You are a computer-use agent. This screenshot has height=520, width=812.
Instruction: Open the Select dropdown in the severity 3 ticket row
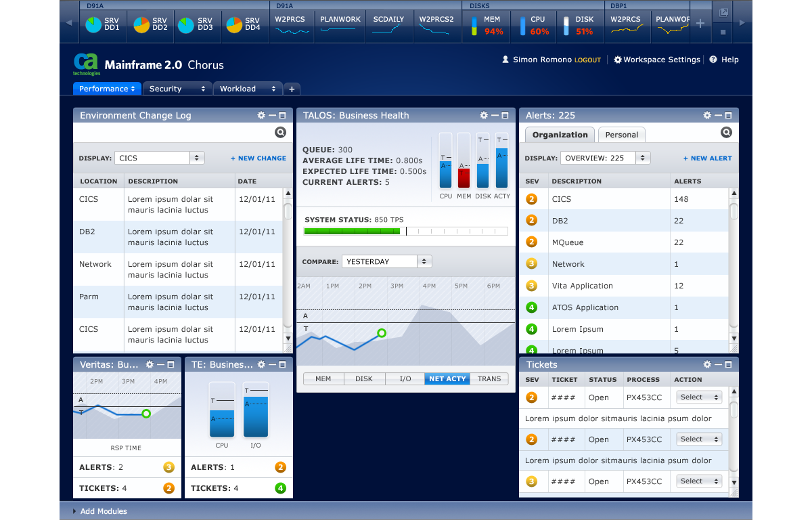point(699,481)
